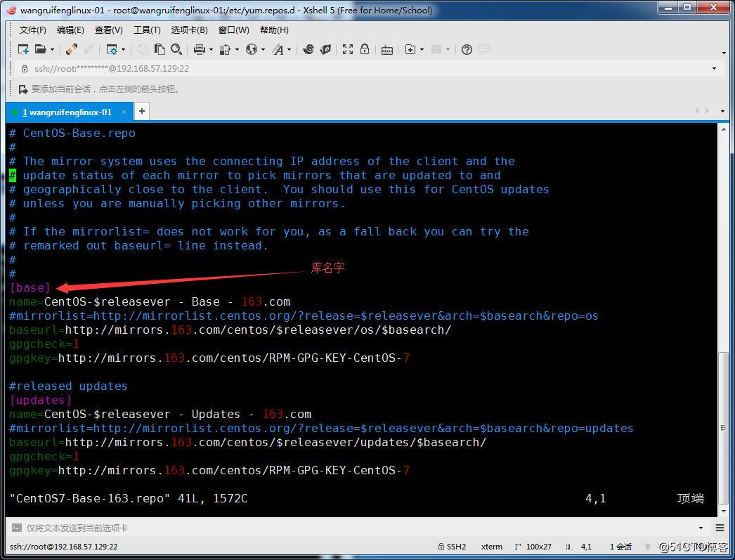
Task: Click the [updates] section header line
Action: coord(40,401)
